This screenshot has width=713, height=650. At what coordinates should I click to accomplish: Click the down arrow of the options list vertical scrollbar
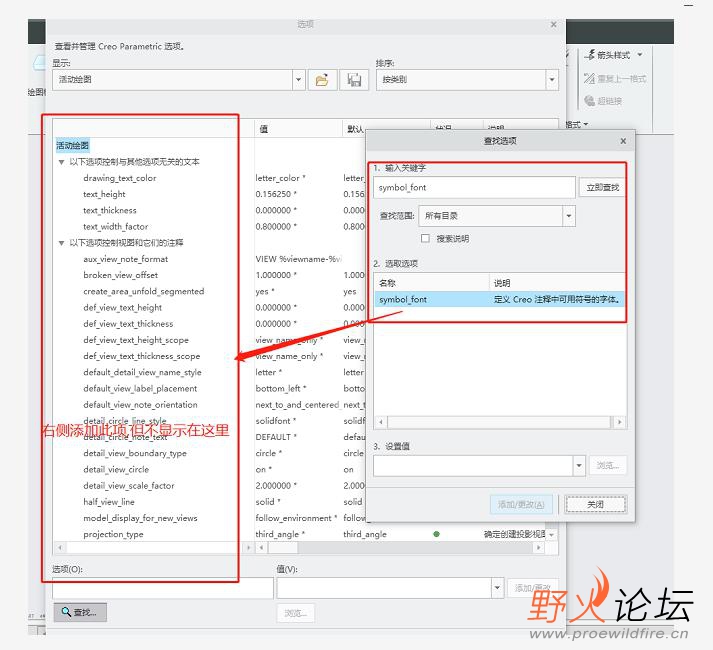pos(552,535)
